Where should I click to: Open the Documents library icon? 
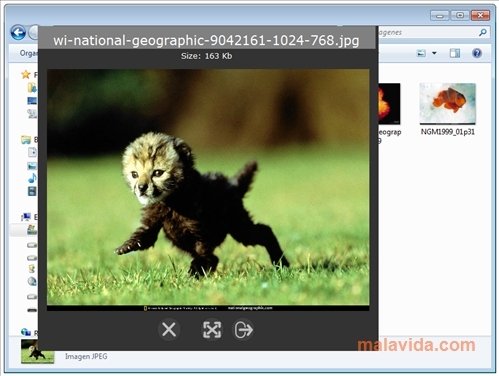[x=32, y=152]
